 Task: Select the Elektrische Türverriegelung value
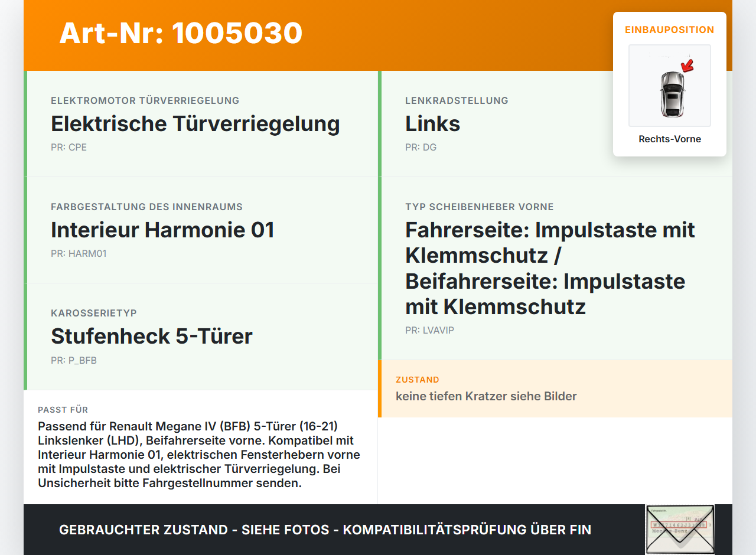[195, 124]
